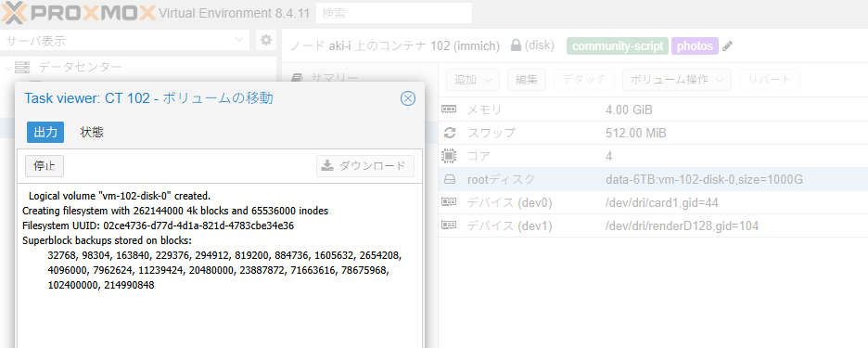
Task: Click the disk icon beside rootディスク
Action: click(x=450, y=179)
